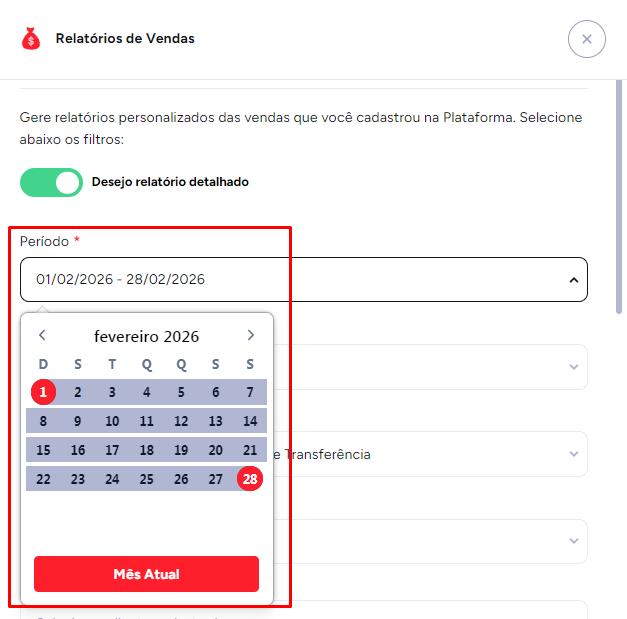Select day 6 in the calendar

click(x=215, y=392)
